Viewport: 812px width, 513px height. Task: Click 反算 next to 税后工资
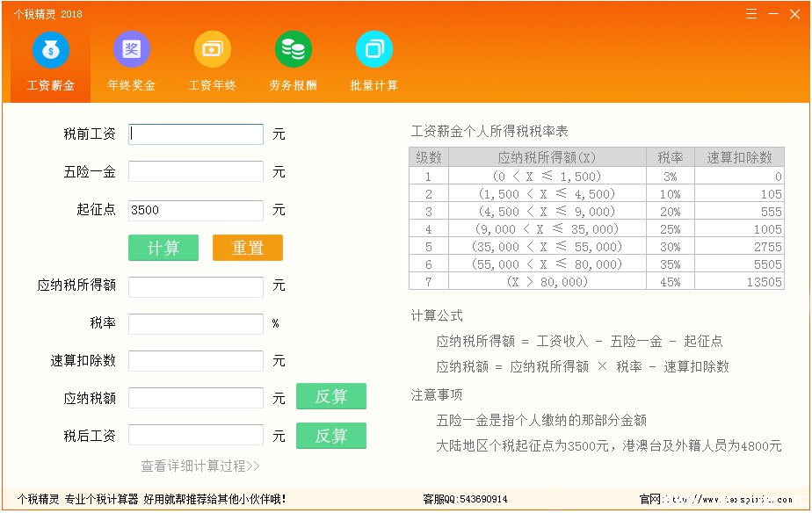click(330, 436)
